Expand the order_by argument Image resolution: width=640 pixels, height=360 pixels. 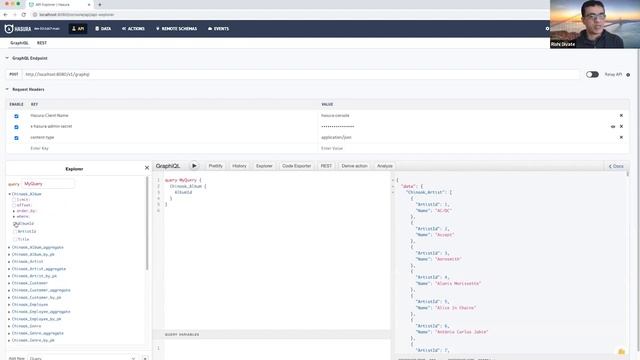tap(14, 211)
